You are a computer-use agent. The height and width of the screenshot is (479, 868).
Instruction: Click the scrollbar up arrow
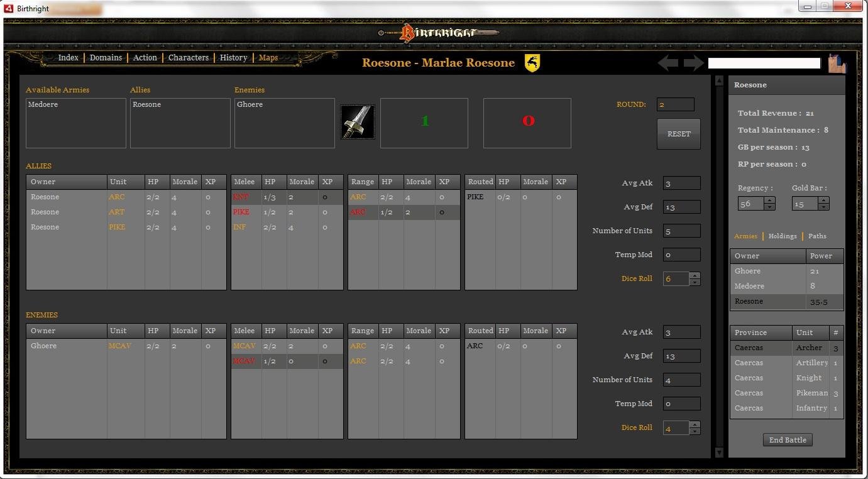click(x=720, y=80)
